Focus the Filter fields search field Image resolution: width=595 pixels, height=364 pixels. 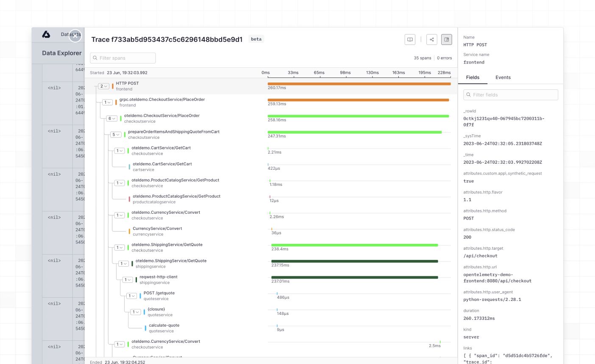coord(511,95)
